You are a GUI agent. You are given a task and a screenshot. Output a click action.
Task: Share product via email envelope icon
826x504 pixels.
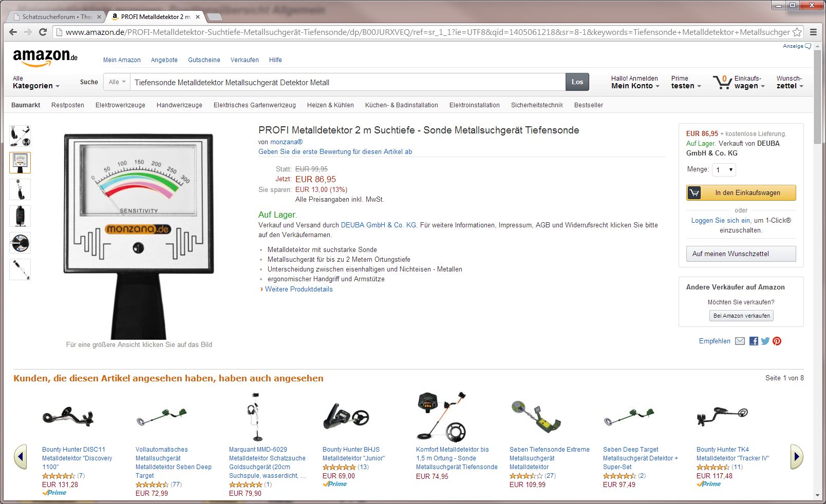tap(740, 341)
